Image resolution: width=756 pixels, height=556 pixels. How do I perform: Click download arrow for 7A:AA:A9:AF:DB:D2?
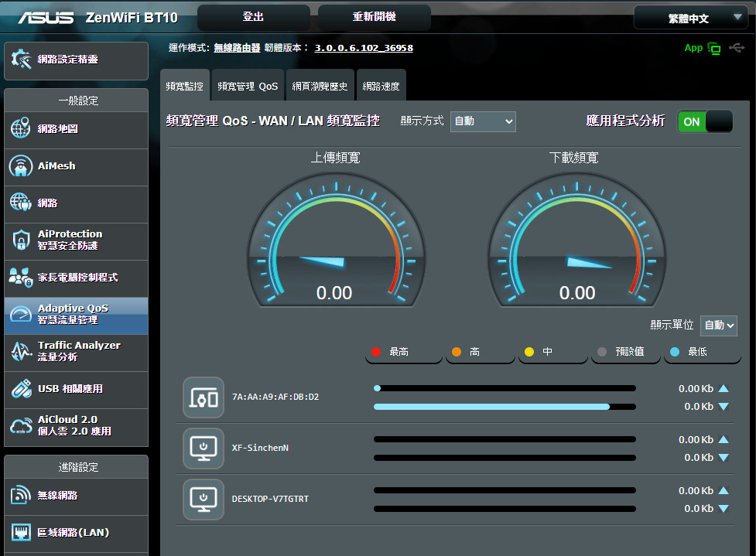(x=724, y=407)
